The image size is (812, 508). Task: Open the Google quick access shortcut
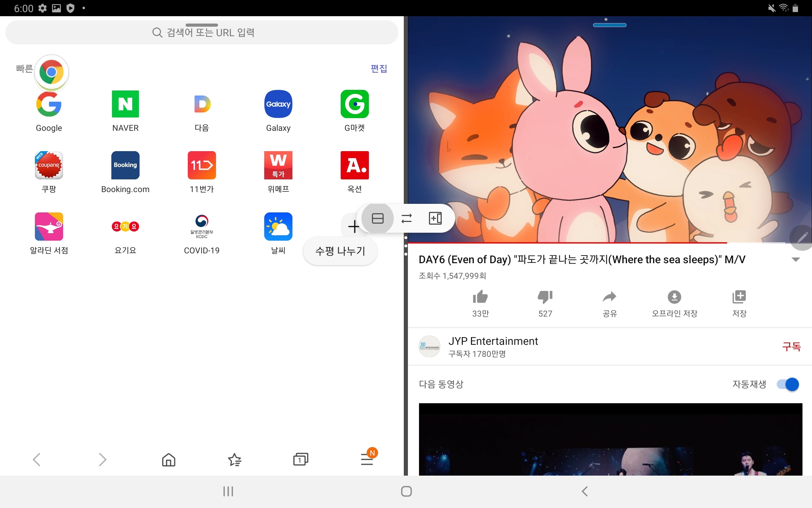pos(49,111)
